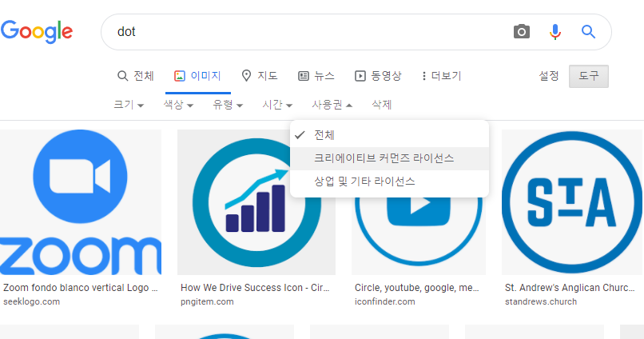Expand the 색상 color filter
The width and height of the screenshot is (644, 339).
(178, 105)
